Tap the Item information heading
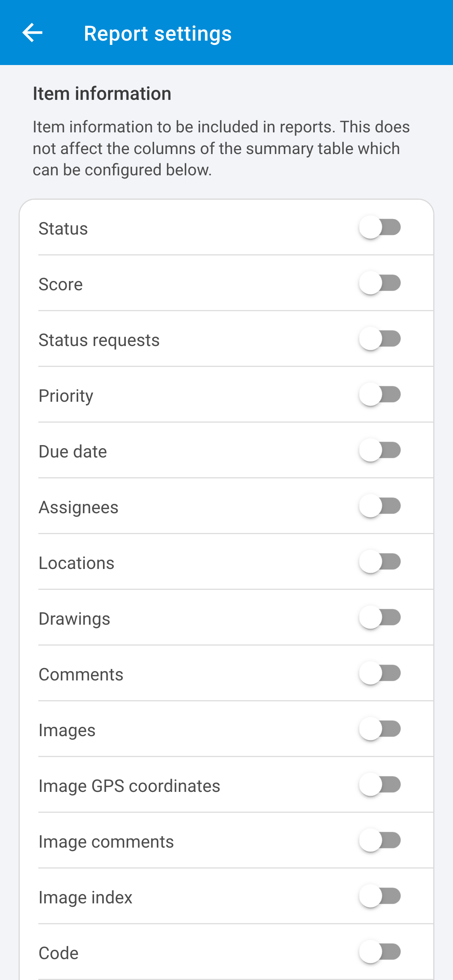453x980 pixels. coord(102,94)
